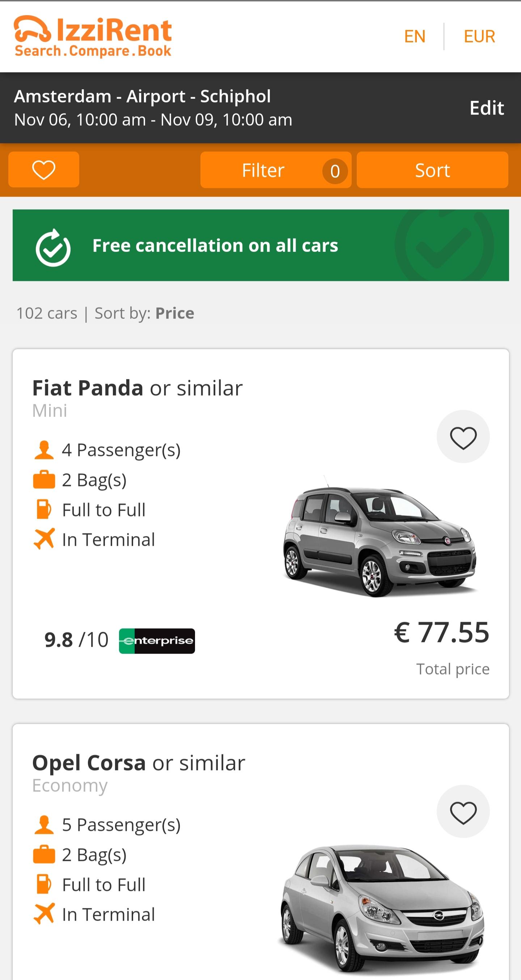Click the Fiat Panda In Terminal plane icon
This screenshot has width=521, height=980.
[x=44, y=539]
